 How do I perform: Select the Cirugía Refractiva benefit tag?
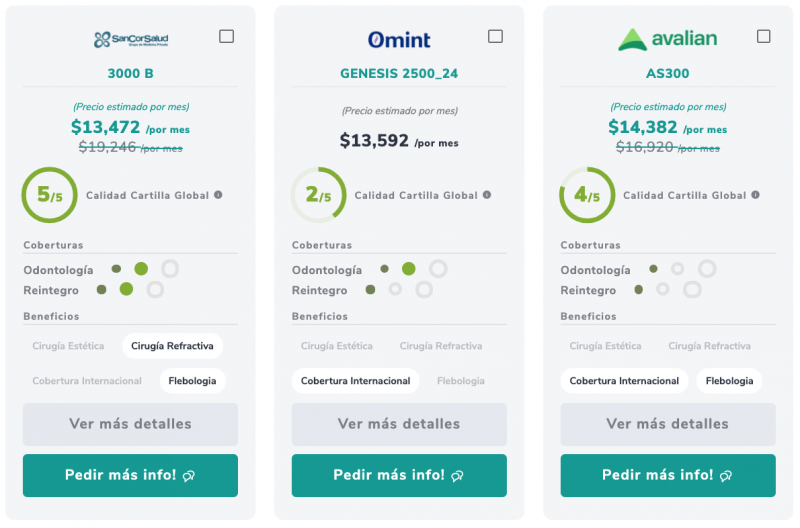[x=172, y=346]
